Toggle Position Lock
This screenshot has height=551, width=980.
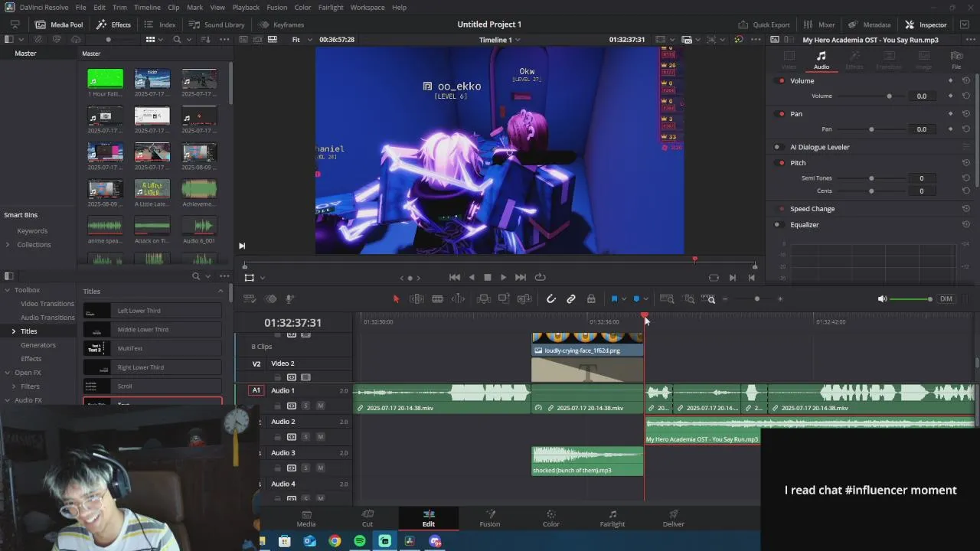591,299
